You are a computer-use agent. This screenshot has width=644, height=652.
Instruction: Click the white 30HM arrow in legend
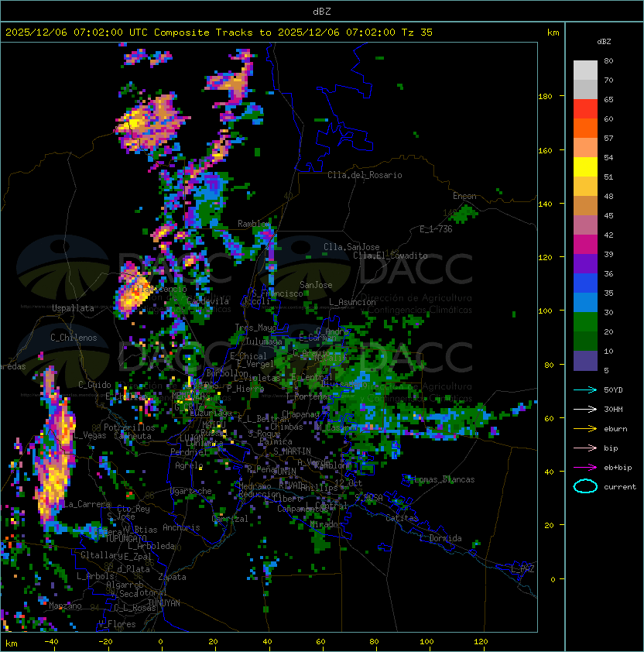[585, 409]
